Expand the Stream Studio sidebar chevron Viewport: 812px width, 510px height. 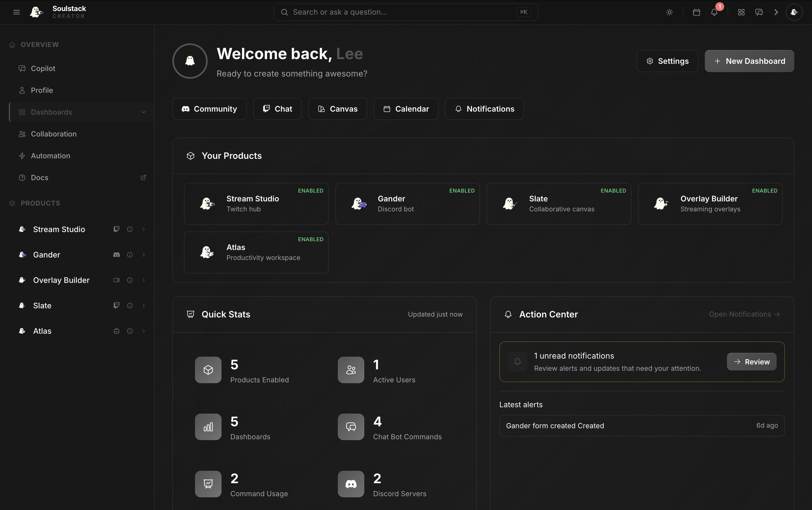(143, 229)
